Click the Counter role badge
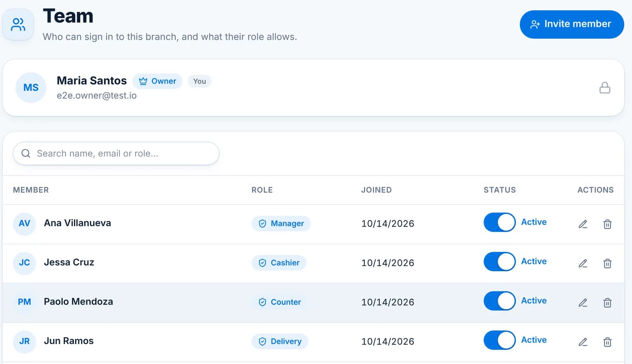The image size is (632, 364). tap(280, 302)
